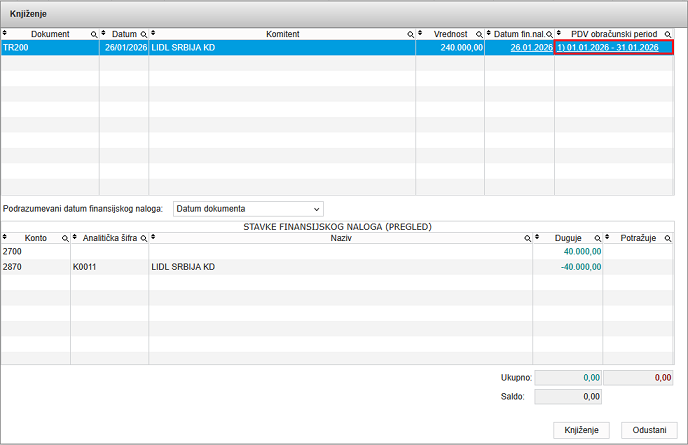Click magnifier icon in Vrednost column header
Viewport: 688px width, 445px height.
[479, 34]
